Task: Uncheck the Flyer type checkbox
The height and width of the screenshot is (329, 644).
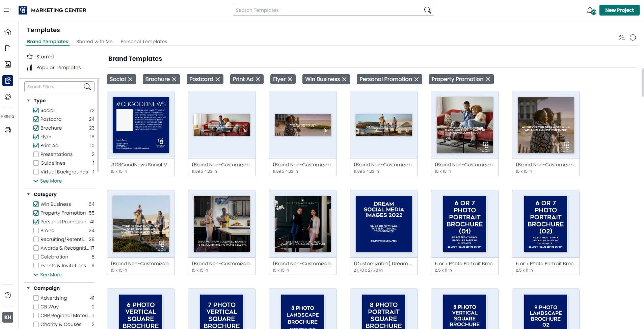Action: point(36,137)
